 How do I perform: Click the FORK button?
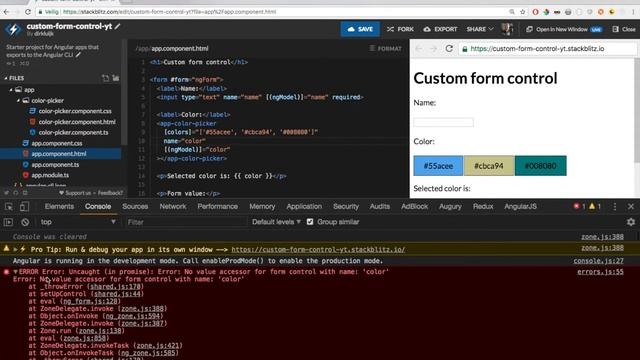click(x=400, y=29)
